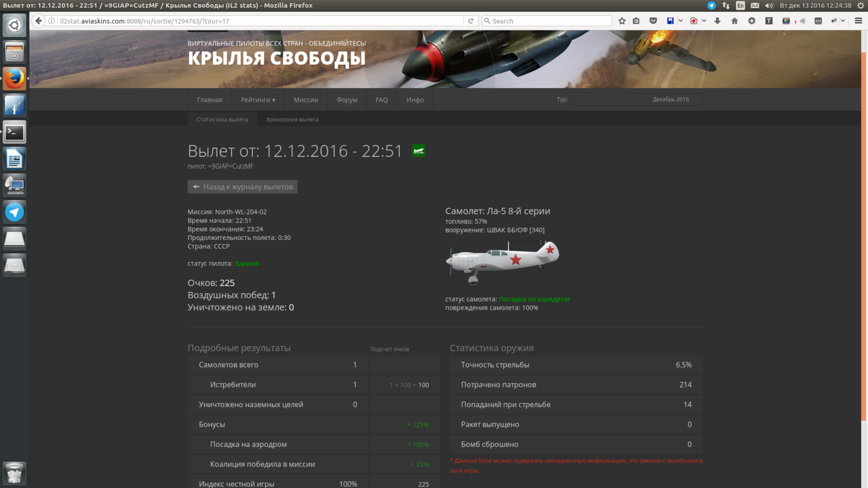The height and width of the screenshot is (488, 868).
Task: Click the green aircraft sortie icon
Action: [418, 151]
